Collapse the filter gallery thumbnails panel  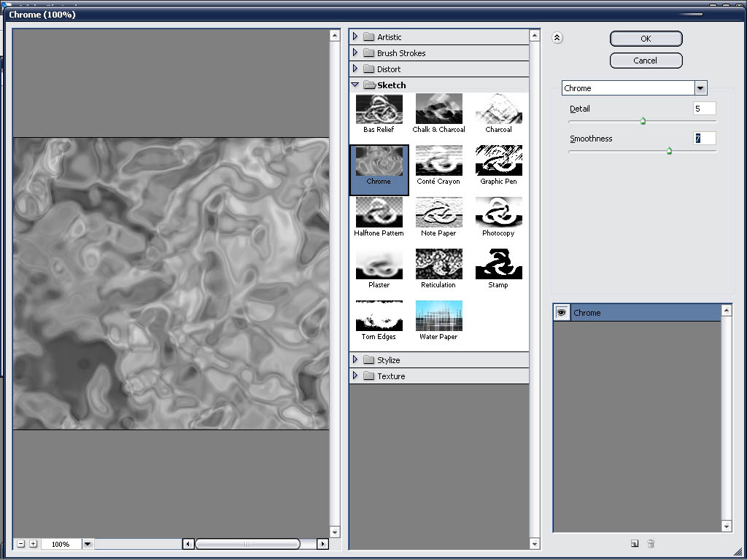557,39
